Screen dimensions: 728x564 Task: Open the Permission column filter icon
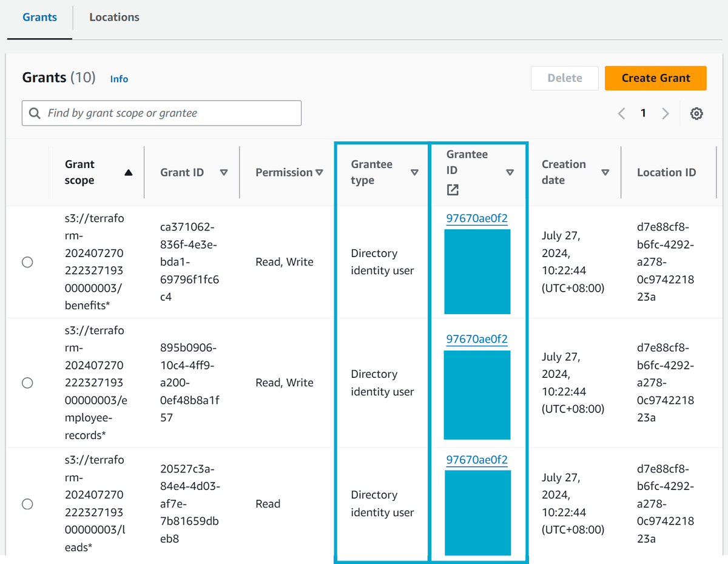(320, 172)
